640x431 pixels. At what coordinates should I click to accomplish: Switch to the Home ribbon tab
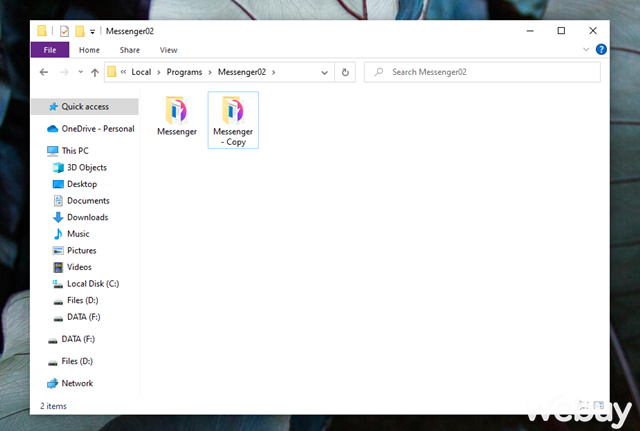(x=89, y=50)
